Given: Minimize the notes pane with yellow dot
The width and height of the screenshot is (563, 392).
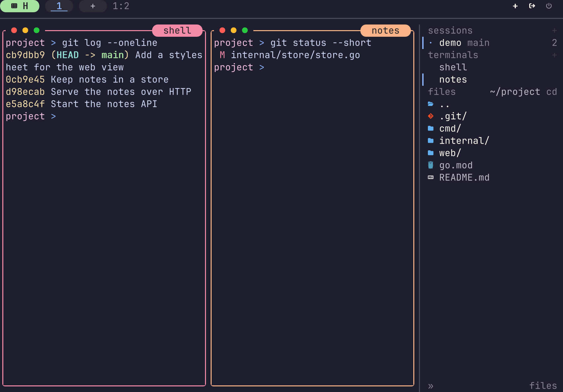Looking at the screenshot, I should coord(233,30).
